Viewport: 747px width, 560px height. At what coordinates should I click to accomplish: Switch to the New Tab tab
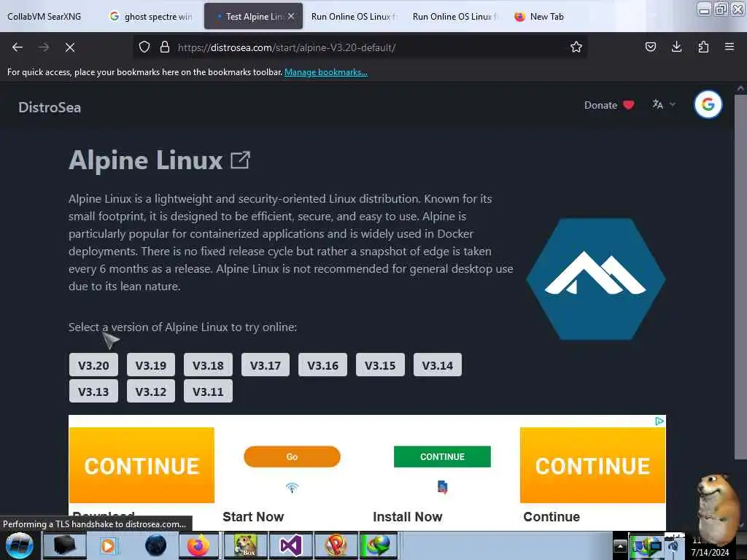(540, 17)
